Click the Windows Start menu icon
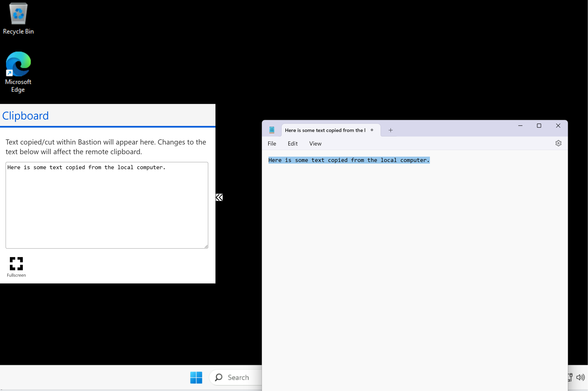The image size is (588, 391). pyautogui.click(x=196, y=377)
